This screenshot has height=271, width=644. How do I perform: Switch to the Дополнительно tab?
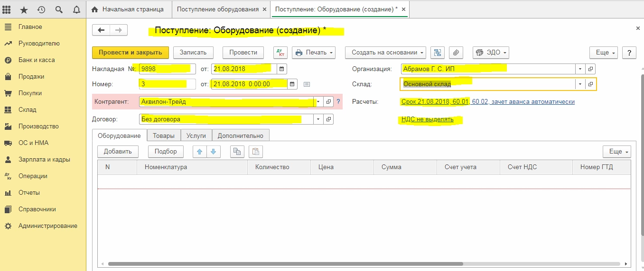[x=241, y=135]
